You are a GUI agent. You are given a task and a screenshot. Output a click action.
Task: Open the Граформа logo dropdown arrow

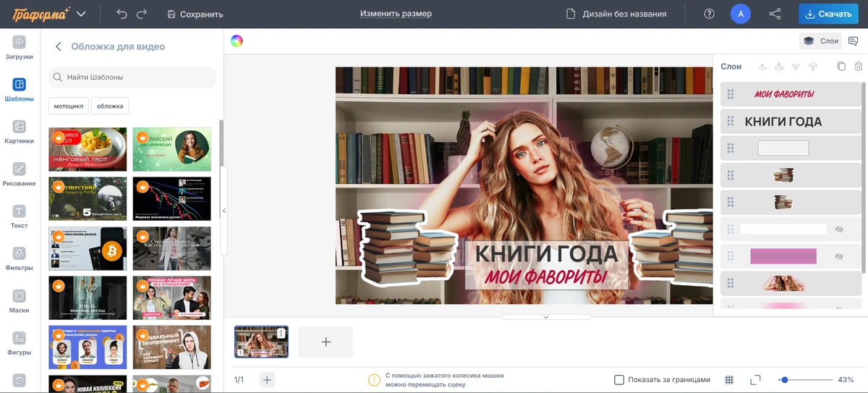click(x=81, y=14)
